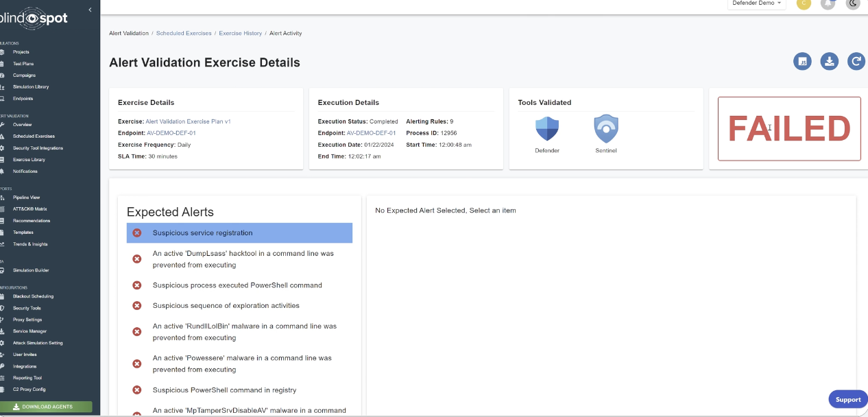Open the Defender Demo dropdown

coord(756,3)
